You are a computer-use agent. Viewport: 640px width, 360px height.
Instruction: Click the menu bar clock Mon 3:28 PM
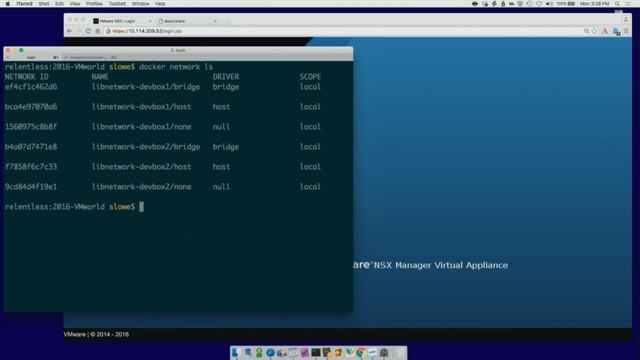coord(595,4)
